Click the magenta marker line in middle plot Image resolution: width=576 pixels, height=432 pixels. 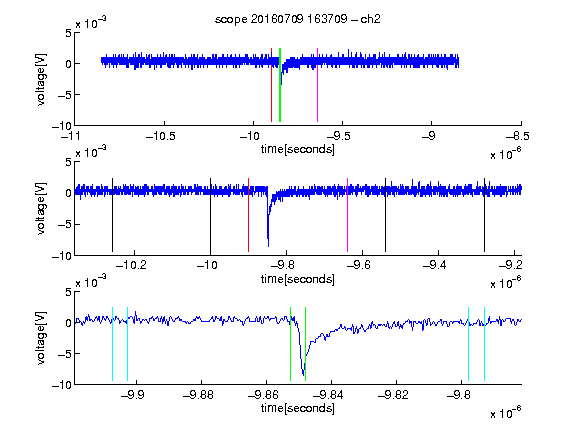pos(348,215)
